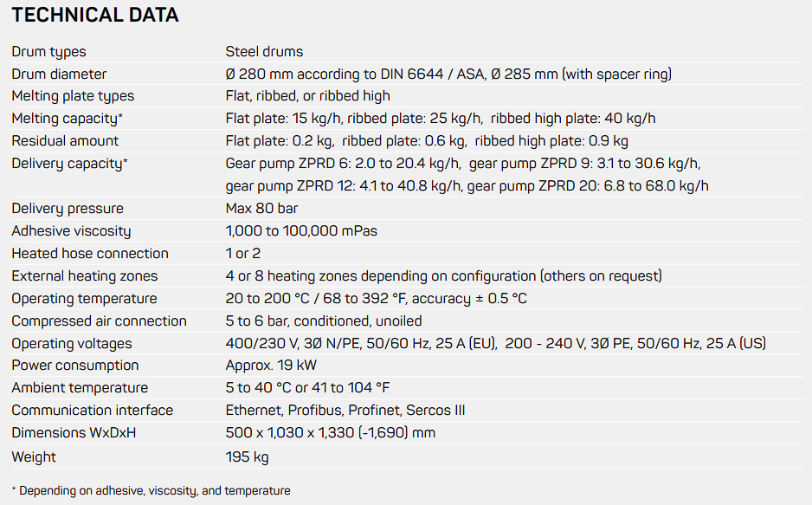Image resolution: width=812 pixels, height=505 pixels.
Task: Click the Delivery capacity label
Action: tap(69, 163)
